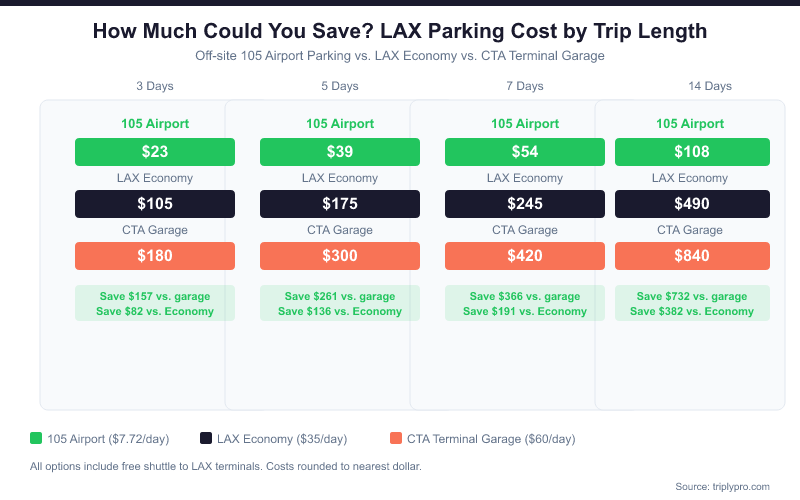Screen dimensions: 800x500
Task: Click the $245 LAX Economy price bar
Action: pyautogui.click(x=525, y=204)
